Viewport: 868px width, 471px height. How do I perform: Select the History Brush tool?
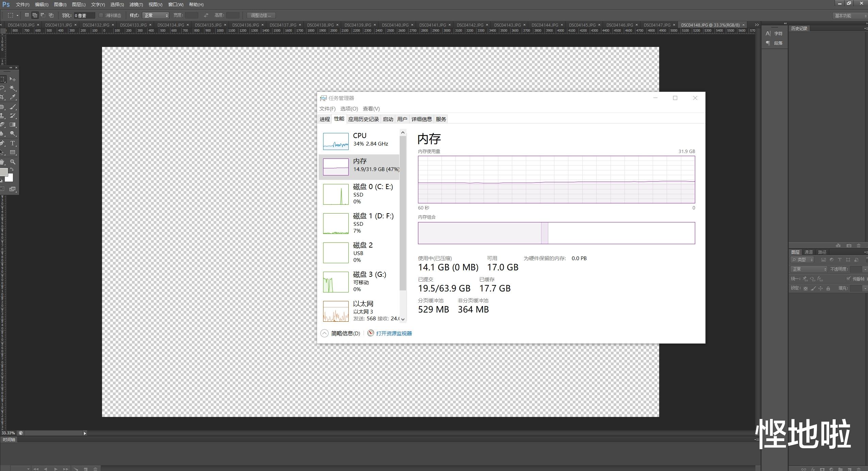(13, 116)
